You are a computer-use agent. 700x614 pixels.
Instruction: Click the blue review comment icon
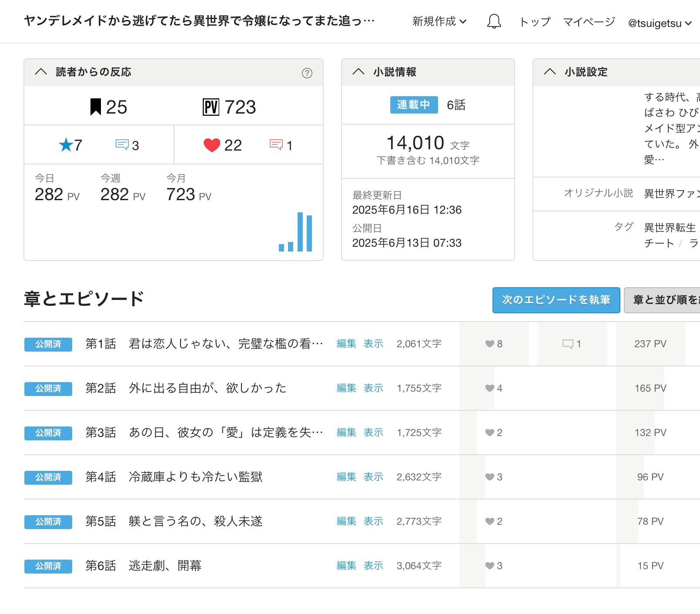point(122,144)
